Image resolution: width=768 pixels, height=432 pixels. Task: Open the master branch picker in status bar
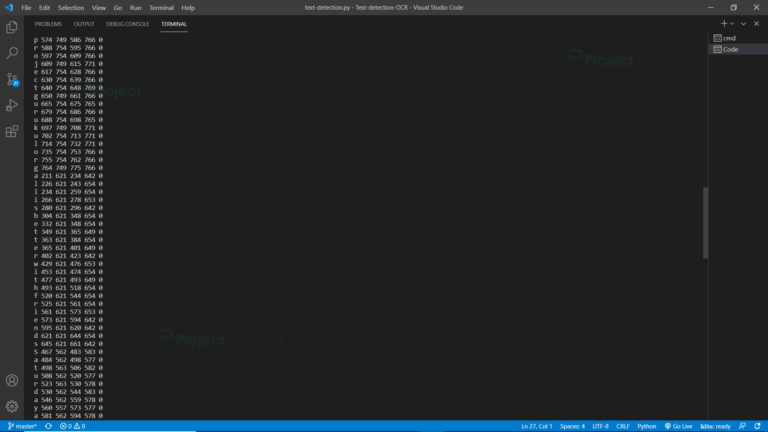click(22, 426)
